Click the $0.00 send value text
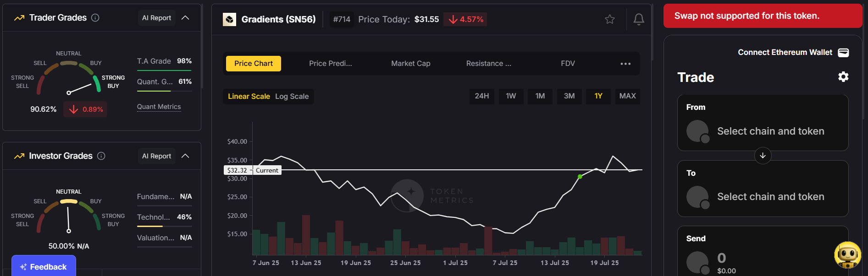 (726, 271)
